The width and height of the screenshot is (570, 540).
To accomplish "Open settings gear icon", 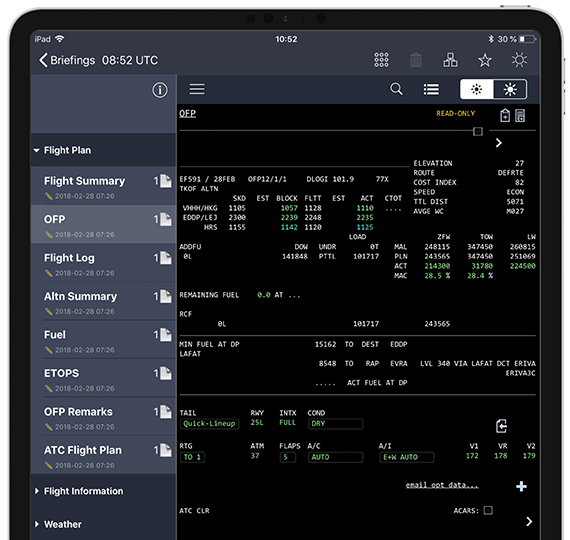I will 519,60.
